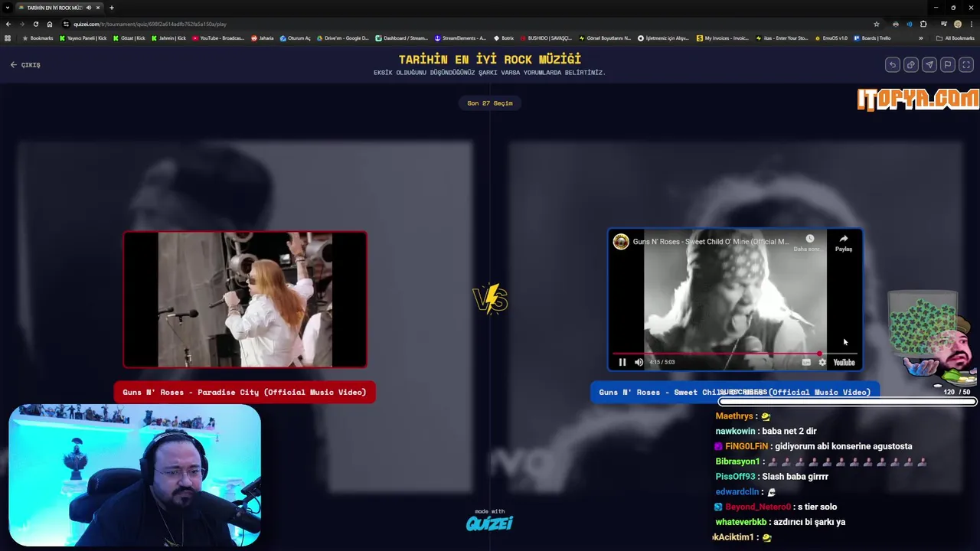Add video to Watch Later (Daha sonra)
Screen dimensions: 980x551
(x=809, y=243)
